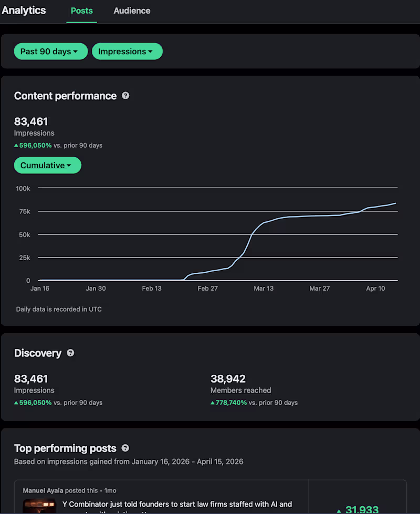The height and width of the screenshot is (514, 420).
Task: Select the Posts tab
Action: click(81, 11)
